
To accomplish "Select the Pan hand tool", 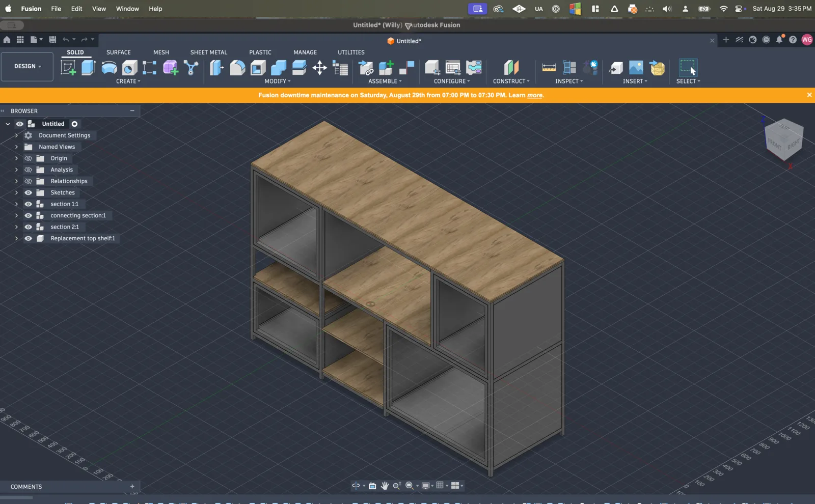I will tap(385, 486).
